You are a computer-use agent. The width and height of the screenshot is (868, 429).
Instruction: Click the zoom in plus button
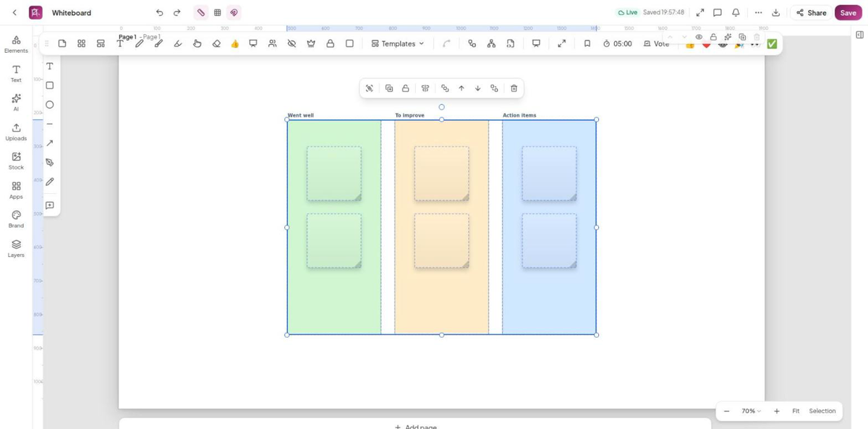point(777,411)
